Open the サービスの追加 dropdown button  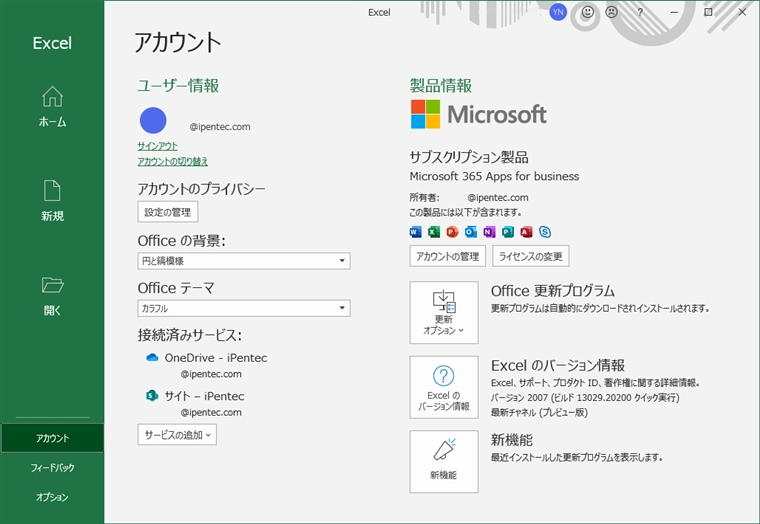[x=177, y=435]
